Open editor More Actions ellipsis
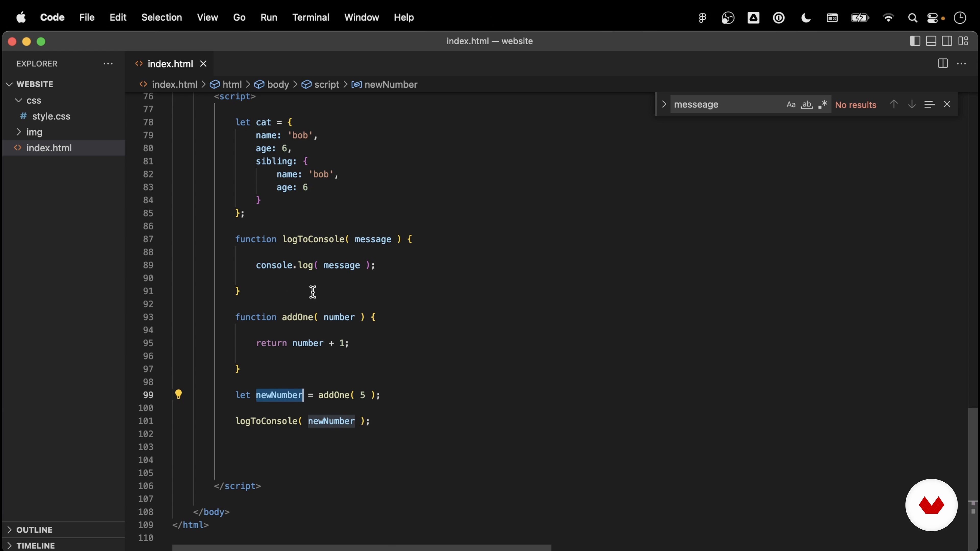The image size is (980, 551). (x=961, y=64)
